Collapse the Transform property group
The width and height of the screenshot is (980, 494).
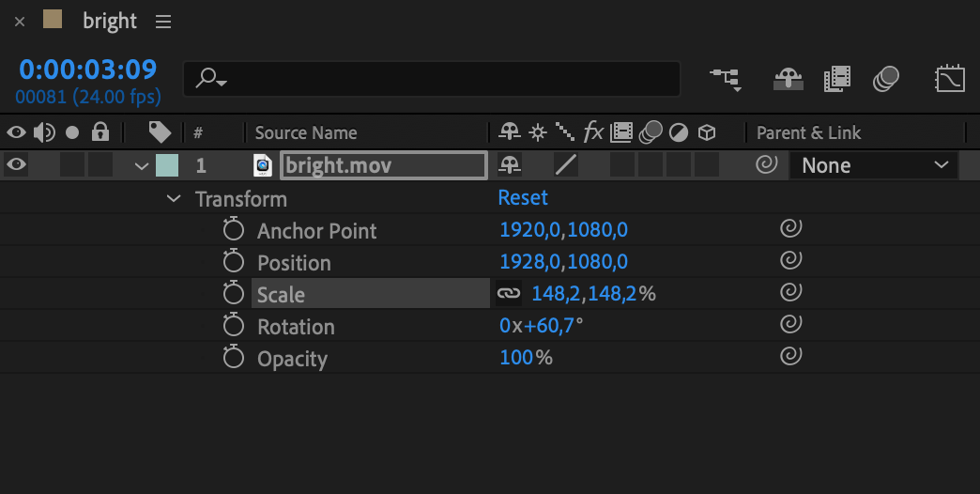click(x=174, y=199)
